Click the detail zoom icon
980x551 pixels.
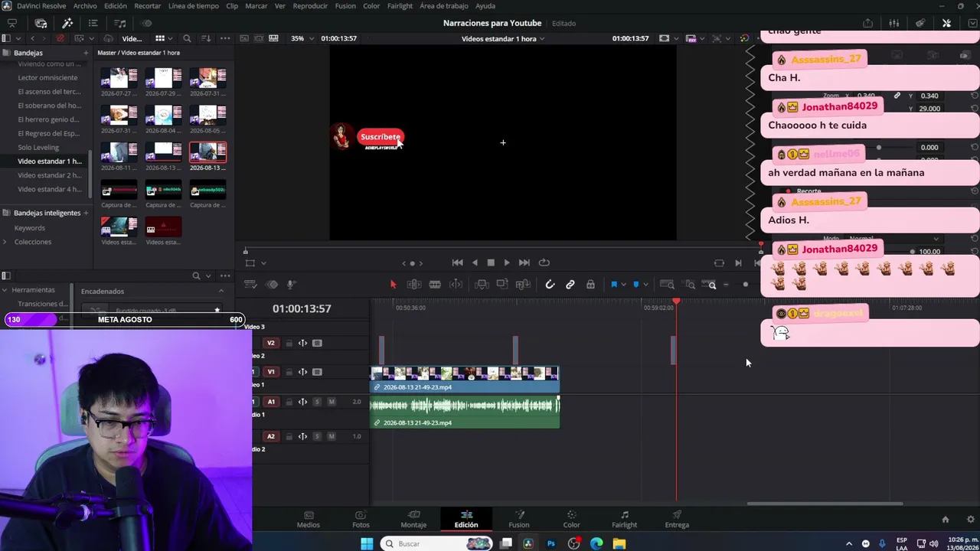click(690, 285)
